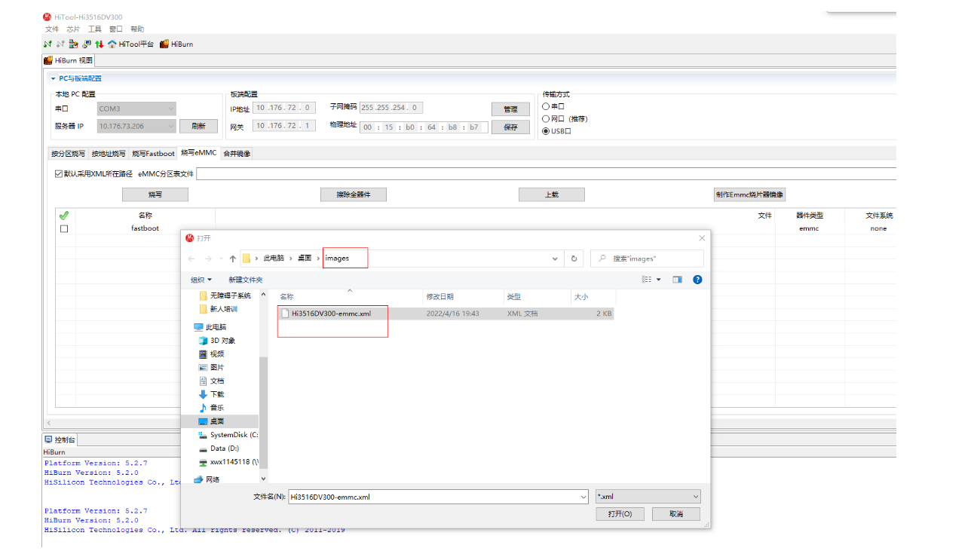Screen dimensions: 980x551
Task: Switch to the 烧写Fastboot tab
Action: coord(153,154)
